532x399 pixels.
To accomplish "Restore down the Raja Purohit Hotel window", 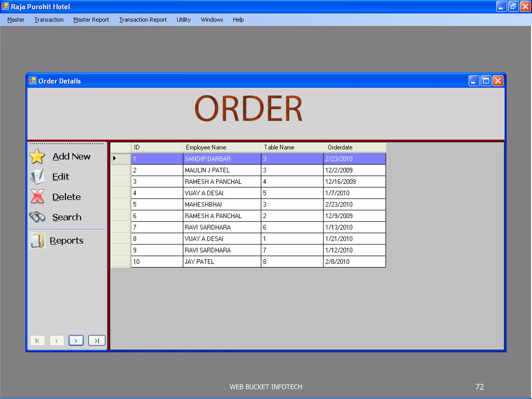I will tap(513, 6).
